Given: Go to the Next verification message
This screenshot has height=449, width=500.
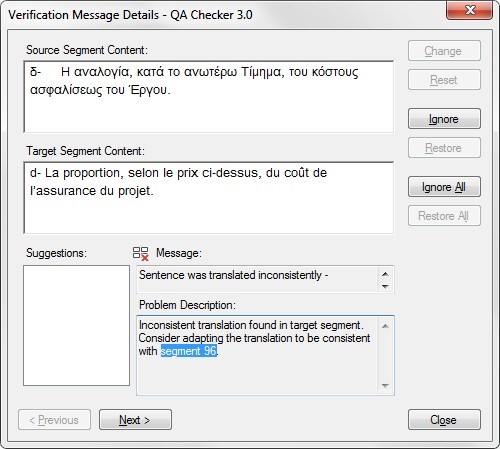Looking at the screenshot, I should pos(135,420).
